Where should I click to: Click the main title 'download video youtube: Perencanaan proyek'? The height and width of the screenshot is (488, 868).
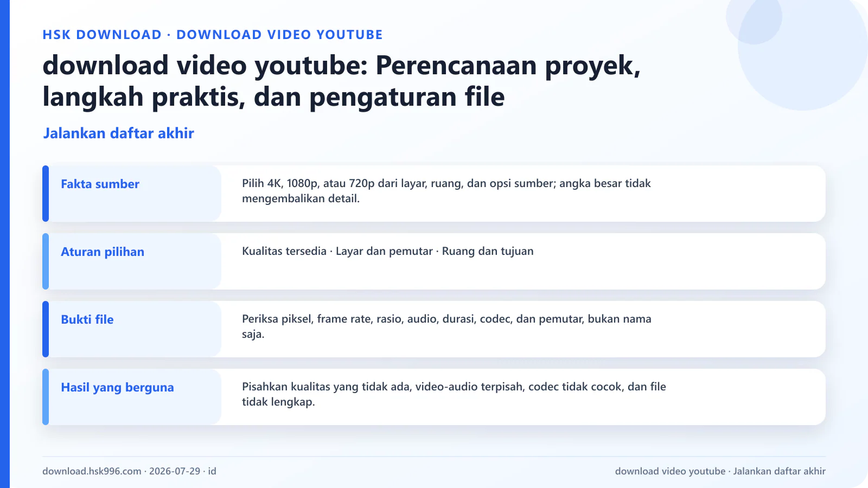click(342, 81)
